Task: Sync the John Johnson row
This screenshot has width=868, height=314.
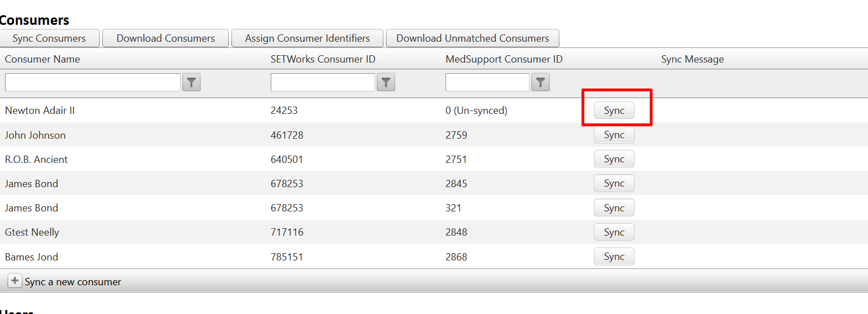Action: pos(614,135)
